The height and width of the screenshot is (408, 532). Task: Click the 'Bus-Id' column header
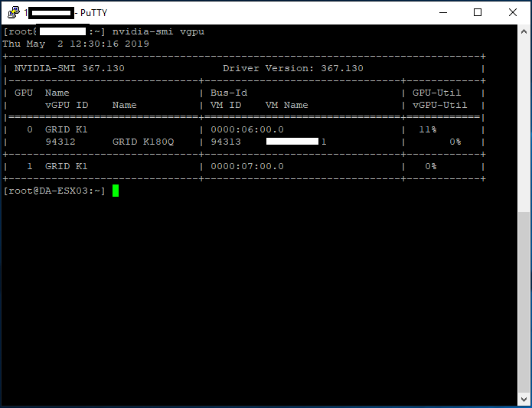229,93
